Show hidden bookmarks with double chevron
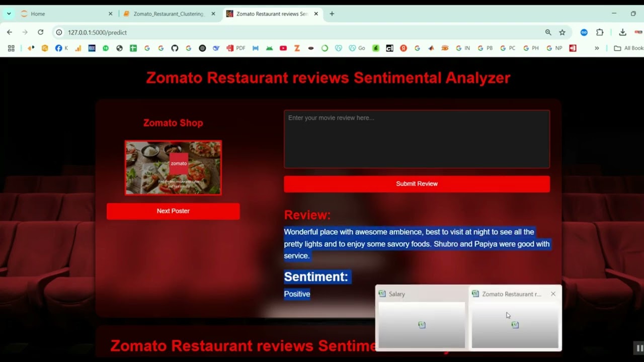The image size is (644, 362). (597, 48)
